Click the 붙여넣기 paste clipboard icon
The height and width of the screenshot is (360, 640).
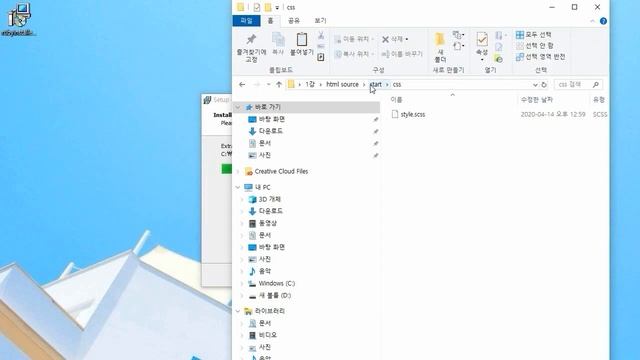tap(302, 40)
